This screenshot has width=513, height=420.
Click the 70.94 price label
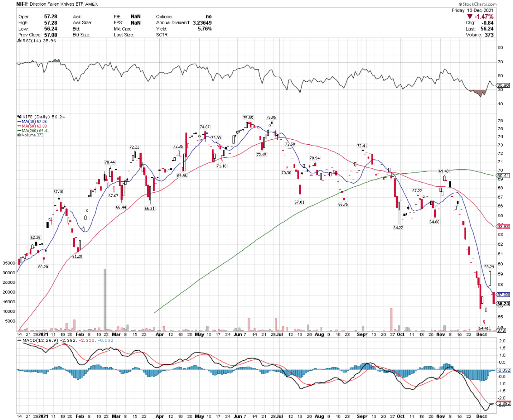(x=314, y=158)
